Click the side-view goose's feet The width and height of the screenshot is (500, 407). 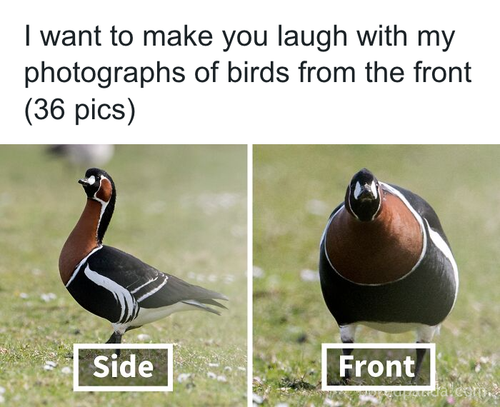click(115, 337)
